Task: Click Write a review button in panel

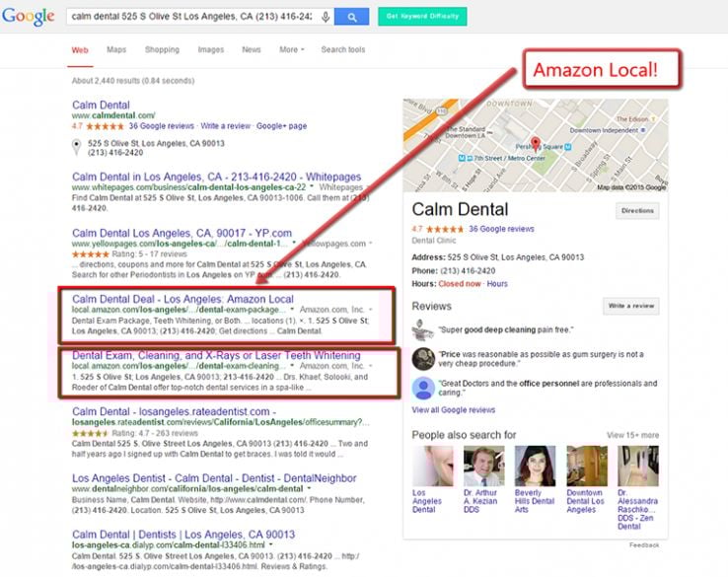Action: [630, 307]
